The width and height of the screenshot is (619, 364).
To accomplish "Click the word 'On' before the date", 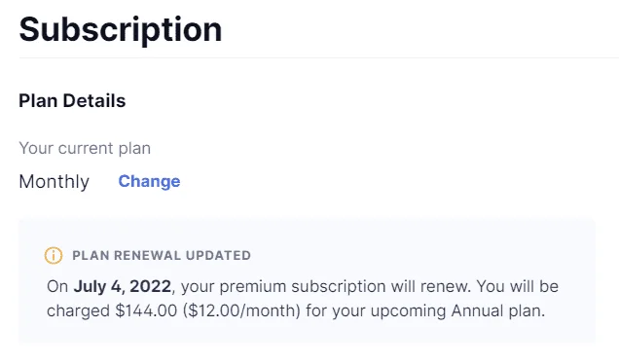I will tap(57, 286).
